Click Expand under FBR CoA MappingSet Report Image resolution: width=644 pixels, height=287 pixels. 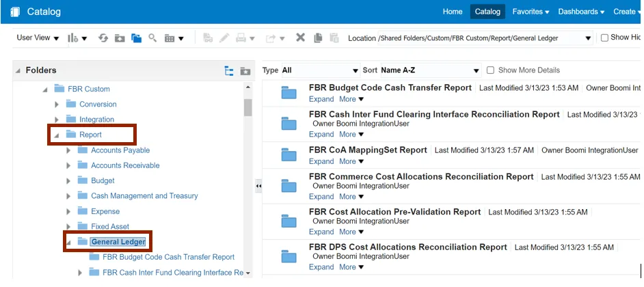[321, 162]
